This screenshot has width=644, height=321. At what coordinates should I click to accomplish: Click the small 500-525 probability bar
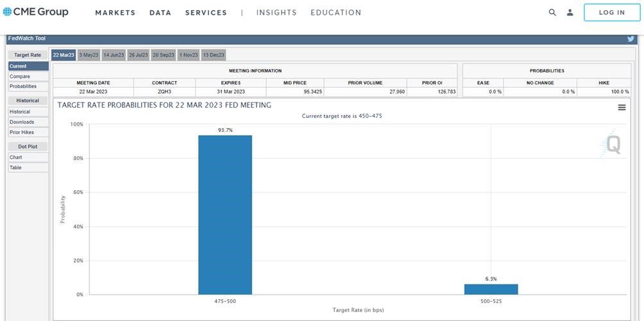[491, 289]
